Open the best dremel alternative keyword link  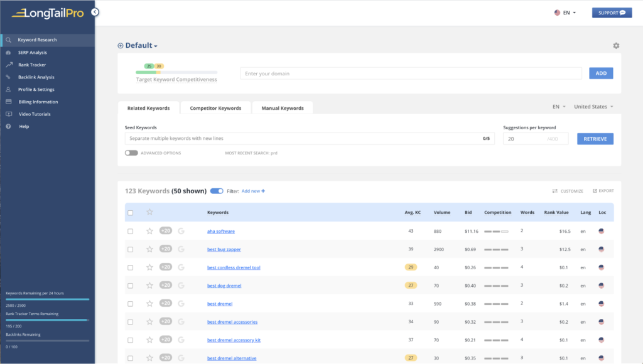point(232,358)
